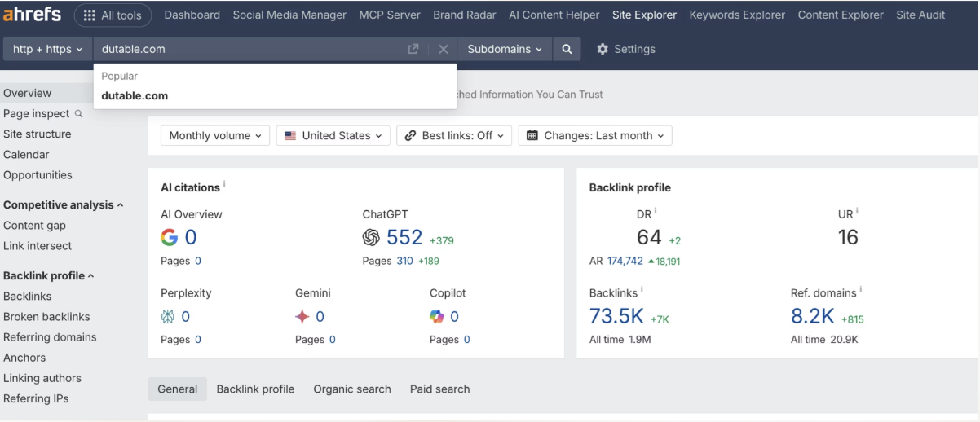The image size is (980, 422).
Task: Click ChatGPT Pages value 310
Action: (405, 261)
